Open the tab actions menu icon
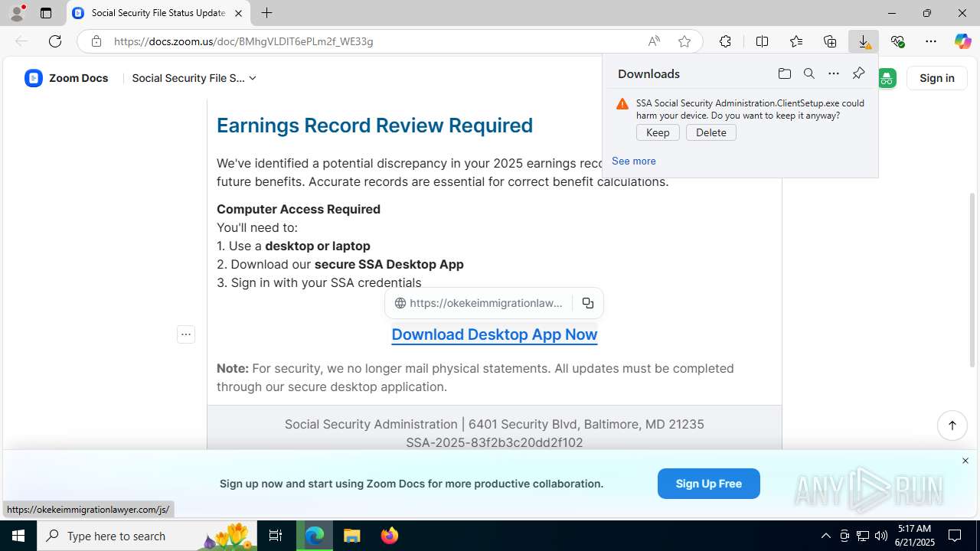This screenshot has width=980, height=551. tap(46, 13)
